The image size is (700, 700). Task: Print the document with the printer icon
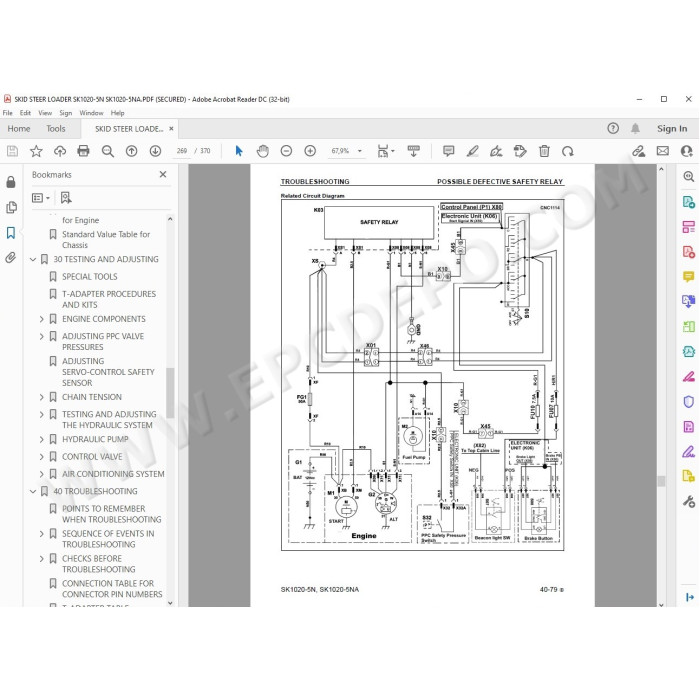pos(83,151)
